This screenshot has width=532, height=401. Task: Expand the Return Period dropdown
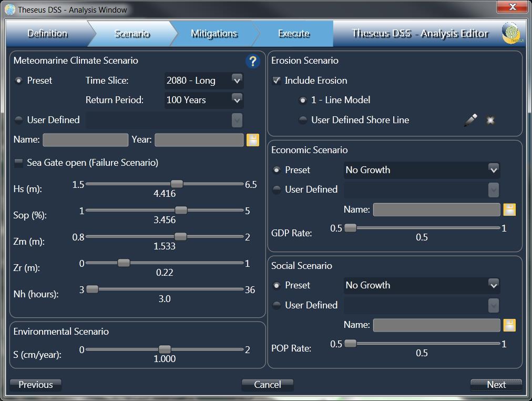(237, 99)
